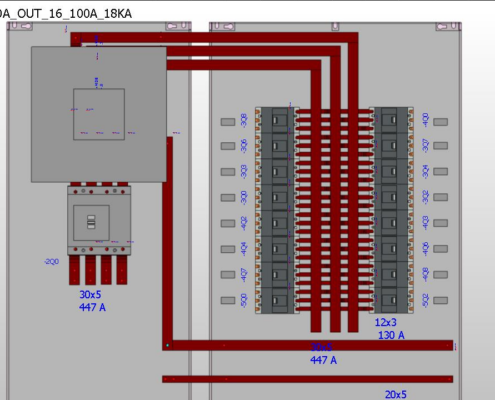Select the topmost horizontal red busbar

click(x=214, y=37)
